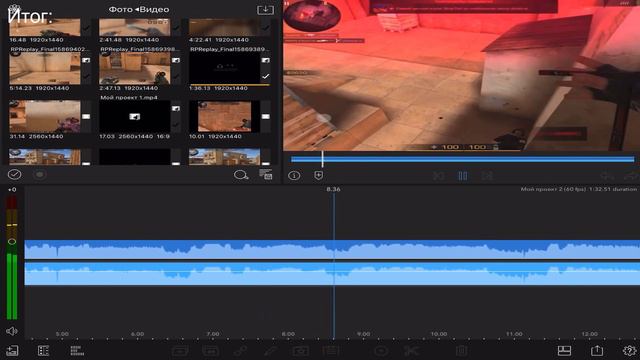Screen dimensions: 640x360
Task: Select the 4:22.41 1920x1440 clip thumbnail
Action: coord(224,27)
